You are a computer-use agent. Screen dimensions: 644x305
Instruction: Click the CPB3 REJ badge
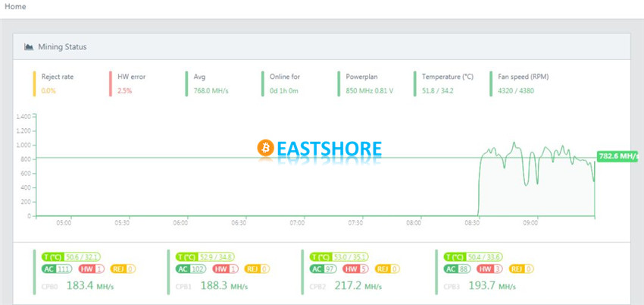pyautogui.click(x=521, y=269)
